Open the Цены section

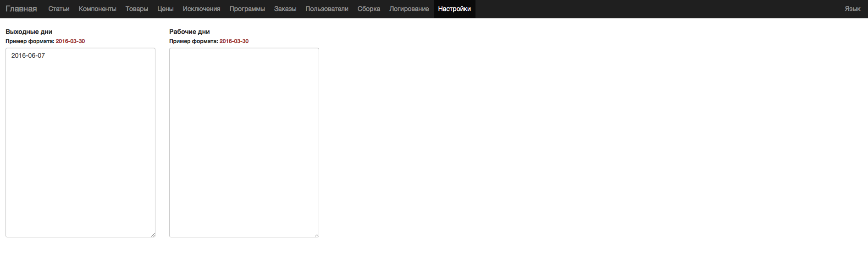click(x=165, y=9)
